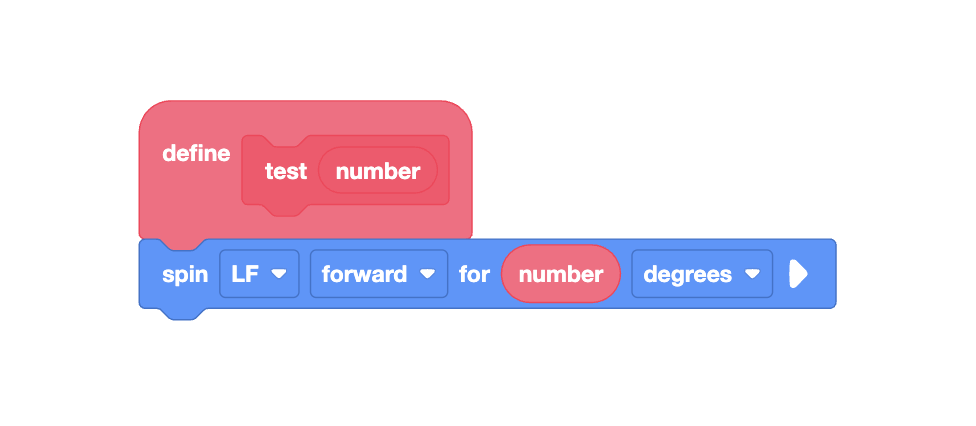
Task: Open the forward direction dropdown
Action: [378, 274]
